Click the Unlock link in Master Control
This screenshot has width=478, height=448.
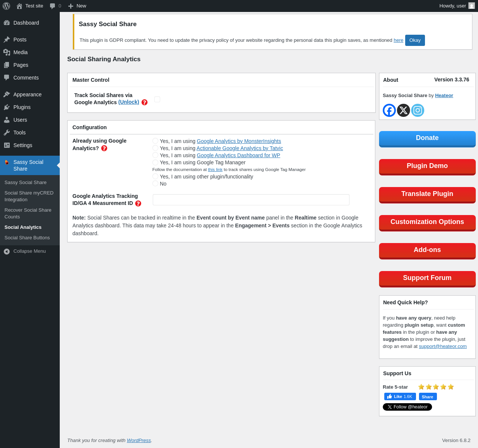coord(129,102)
